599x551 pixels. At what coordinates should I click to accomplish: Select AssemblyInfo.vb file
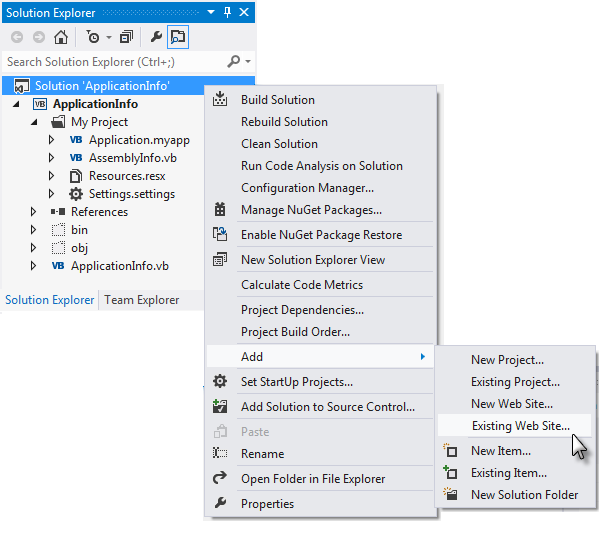click(133, 158)
